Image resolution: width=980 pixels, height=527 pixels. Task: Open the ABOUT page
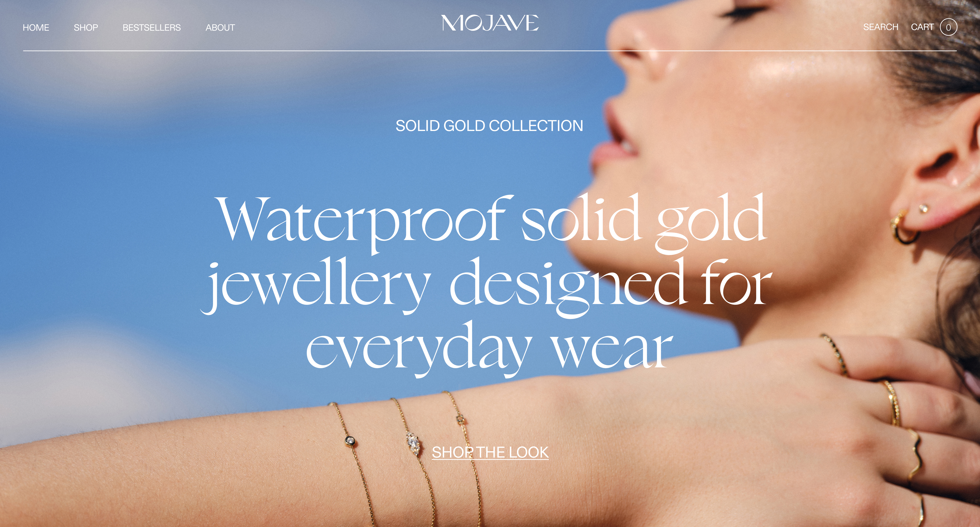click(x=220, y=27)
